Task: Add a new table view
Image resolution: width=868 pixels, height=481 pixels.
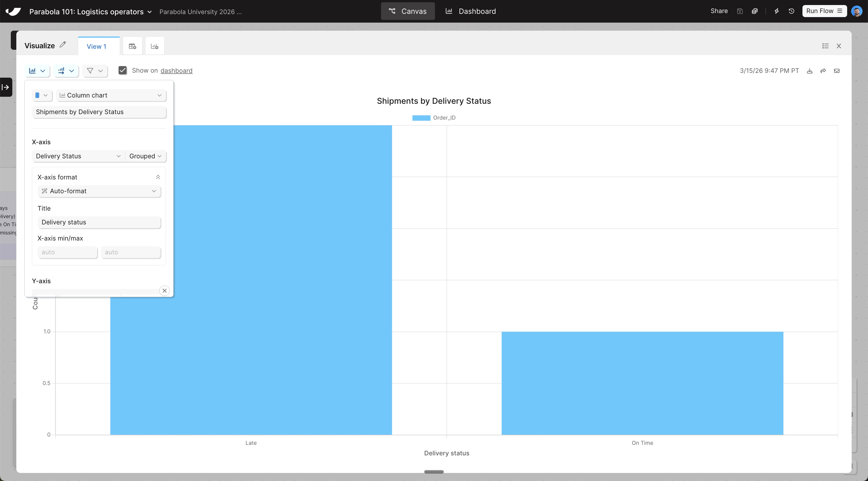Action: (x=132, y=46)
